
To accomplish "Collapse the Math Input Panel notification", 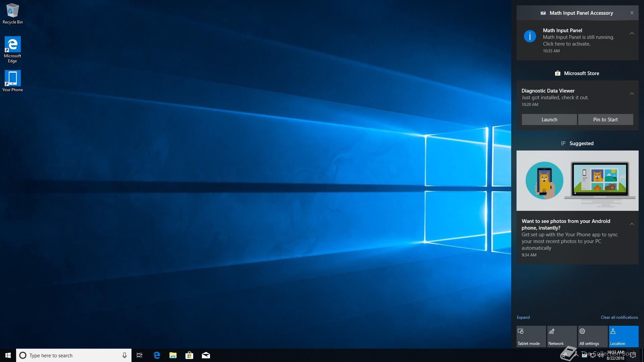I will click(x=632, y=33).
